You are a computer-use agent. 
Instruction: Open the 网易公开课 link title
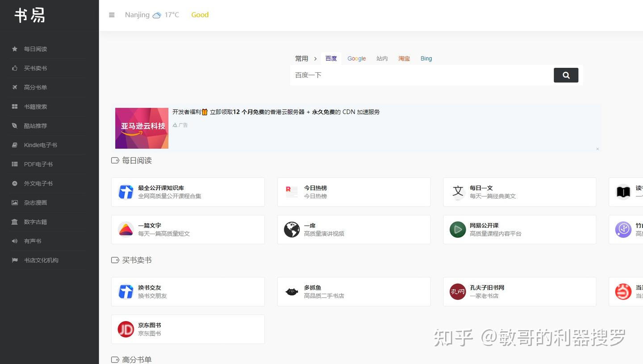(484, 226)
